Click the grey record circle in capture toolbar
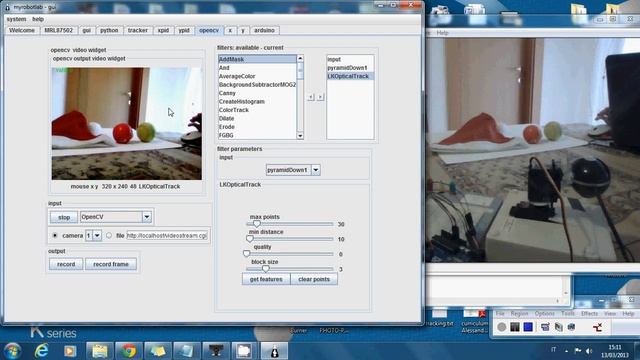This screenshot has width=640, height=360. click(x=502, y=327)
